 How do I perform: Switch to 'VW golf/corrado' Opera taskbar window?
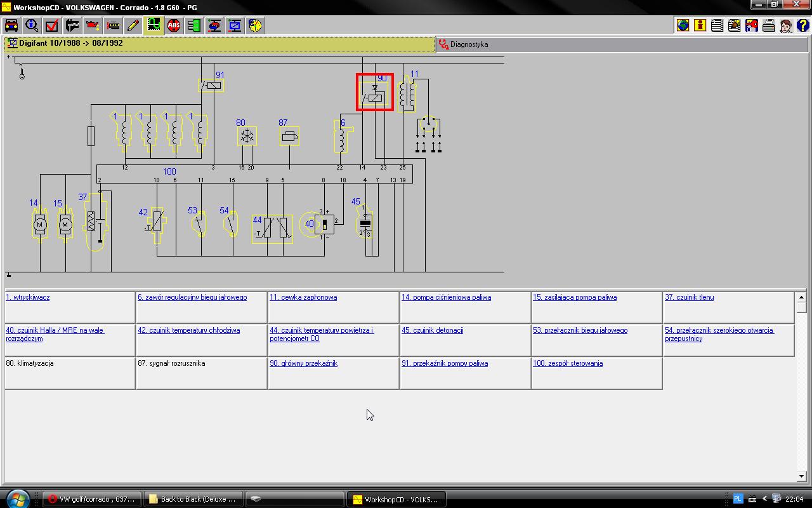coord(93,499)
